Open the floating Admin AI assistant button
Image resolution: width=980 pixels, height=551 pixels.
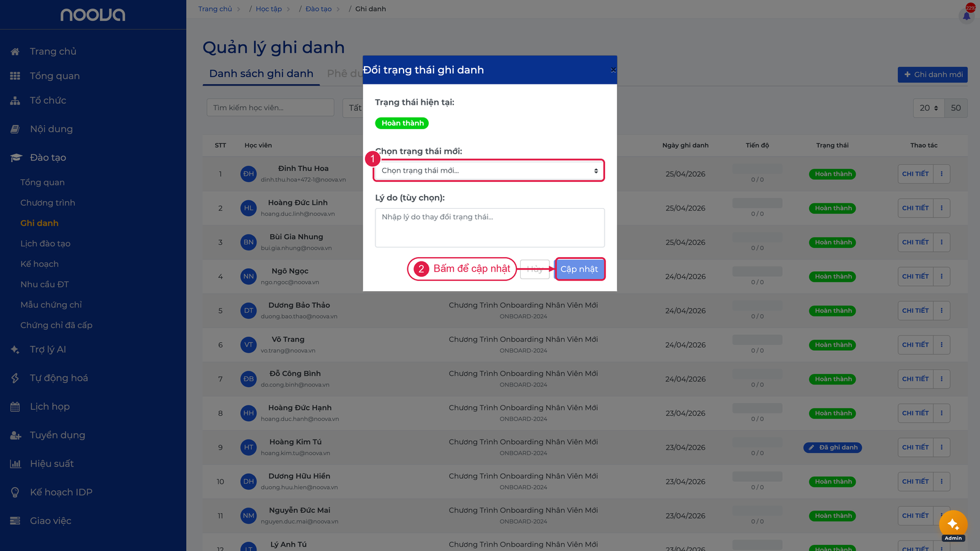click(x=953, y=525)
